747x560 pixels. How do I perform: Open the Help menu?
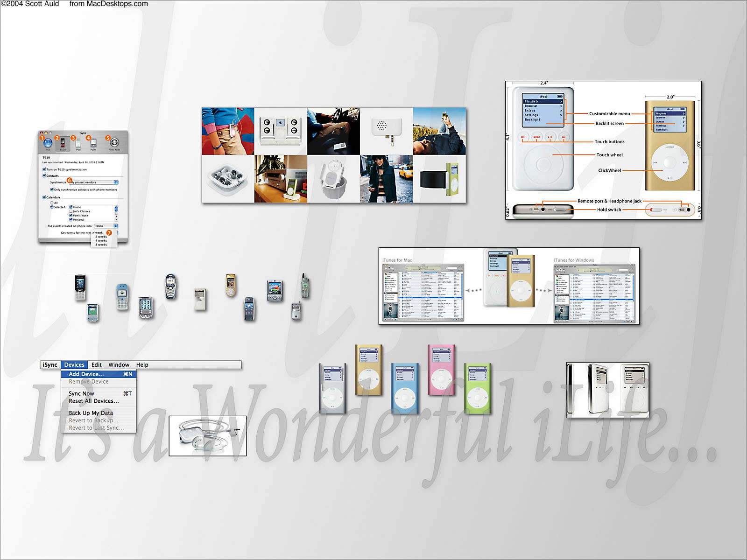142,365
